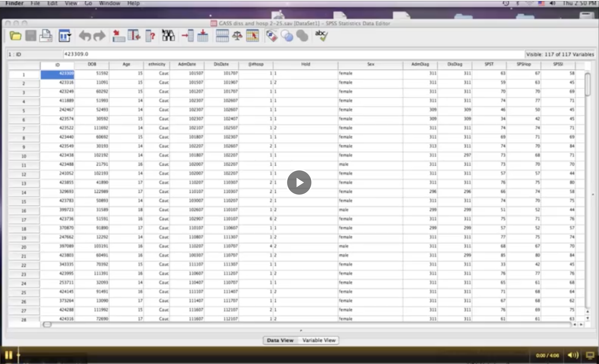Click the Find binoculars icon

pos(168,36)
